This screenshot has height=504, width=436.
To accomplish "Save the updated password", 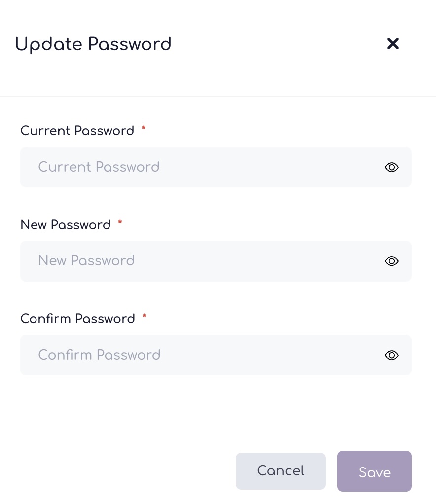I will pos(374,471).
